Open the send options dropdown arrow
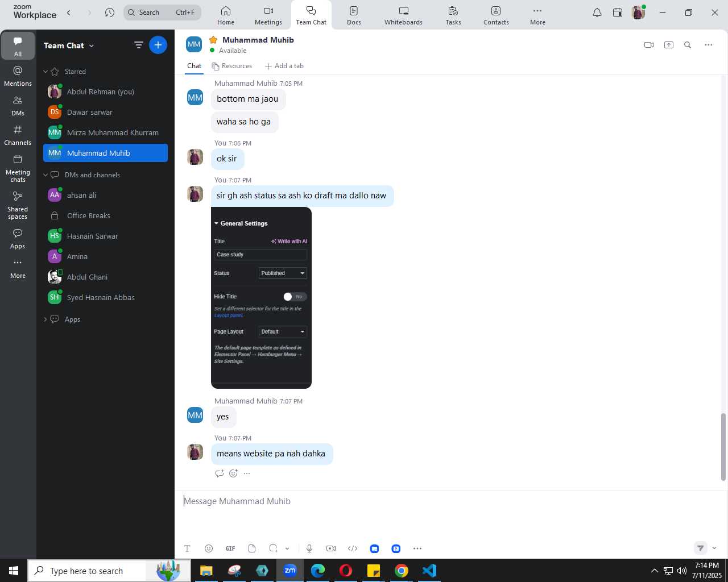Screen dimensions: 728x582 coord(714,548)
